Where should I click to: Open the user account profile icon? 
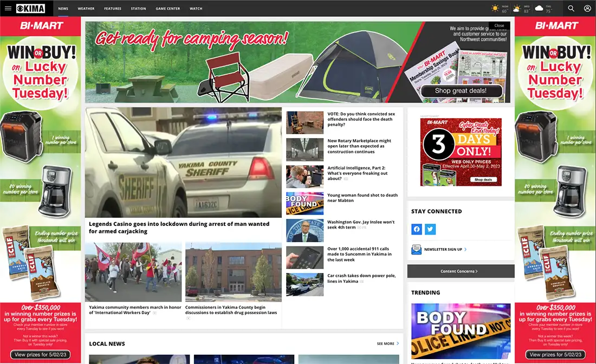click(x=587, y=8)
